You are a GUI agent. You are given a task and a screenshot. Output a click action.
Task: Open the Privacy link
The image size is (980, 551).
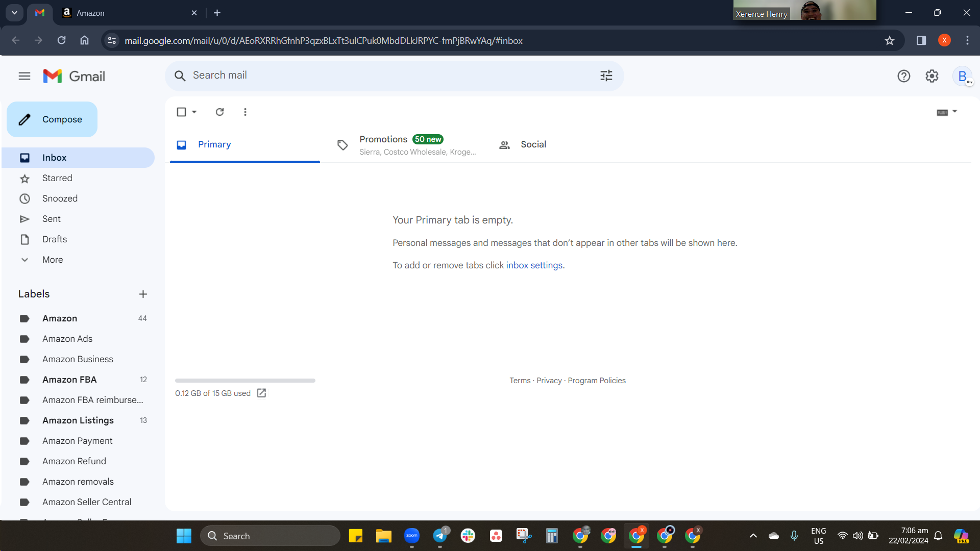click(549, 381)
